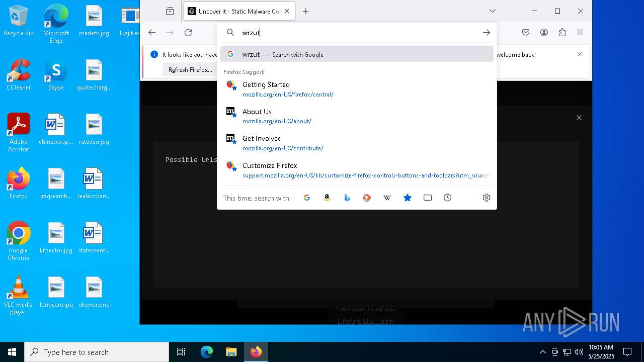The width and height of the screenshot is (644, 362).
Task: Open the Save to Pocket icon
Action: (x=526, y=32)
